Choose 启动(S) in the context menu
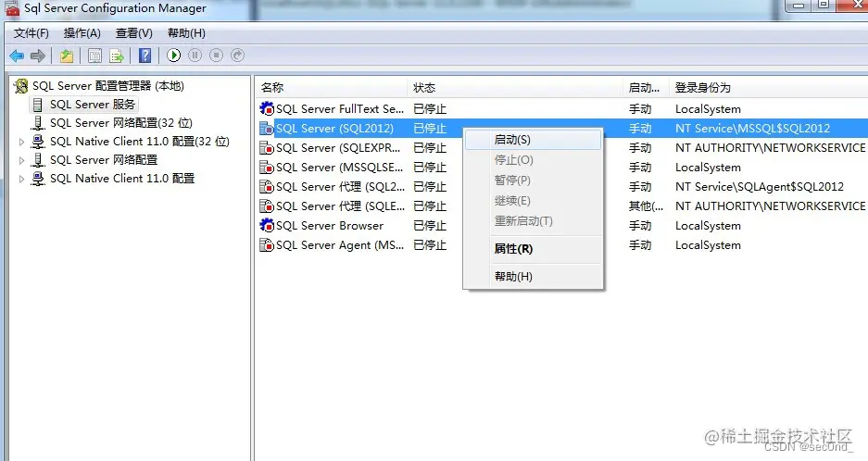 [x=533, y=140]
